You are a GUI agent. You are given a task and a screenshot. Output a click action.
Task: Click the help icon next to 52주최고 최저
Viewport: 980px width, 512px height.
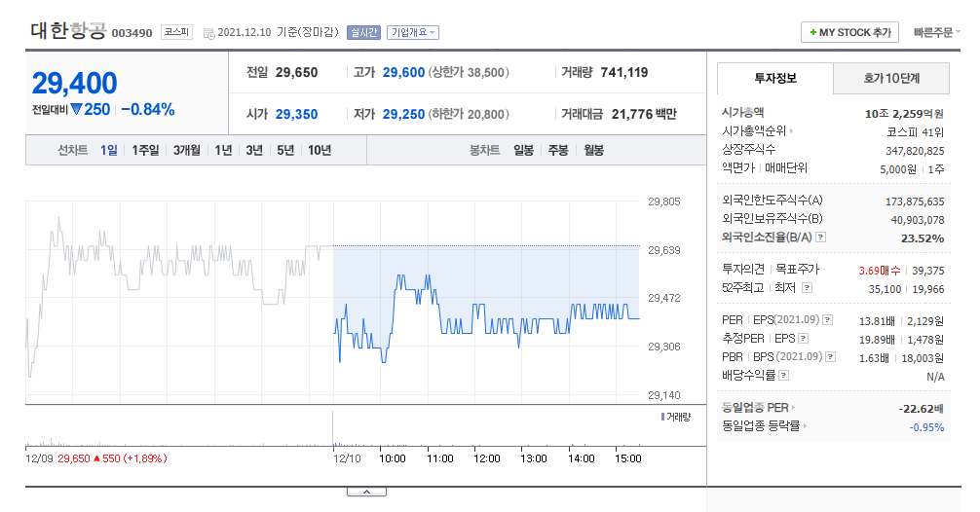tap(807, 288)
